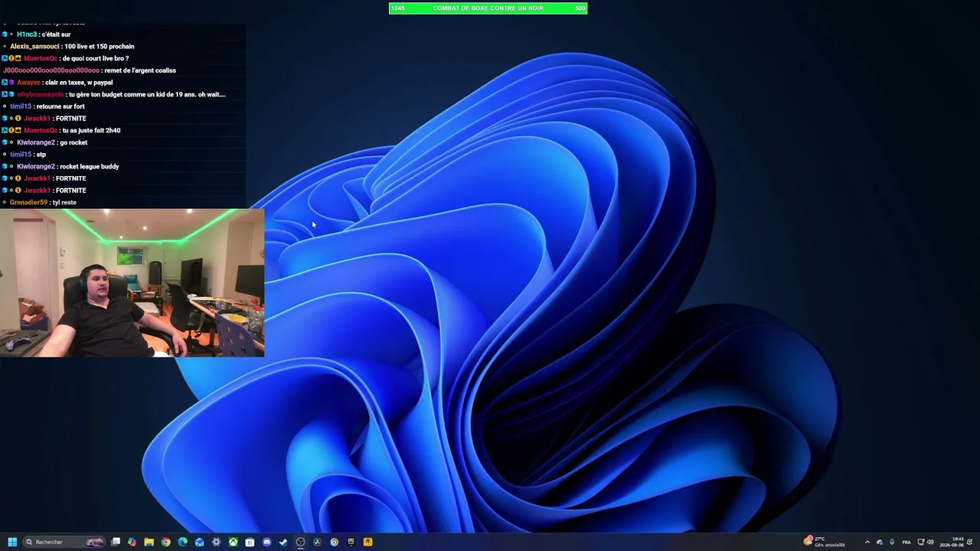Open Outlook mail from the taskbar
This screenshot has height=551, width=980.
200,542
